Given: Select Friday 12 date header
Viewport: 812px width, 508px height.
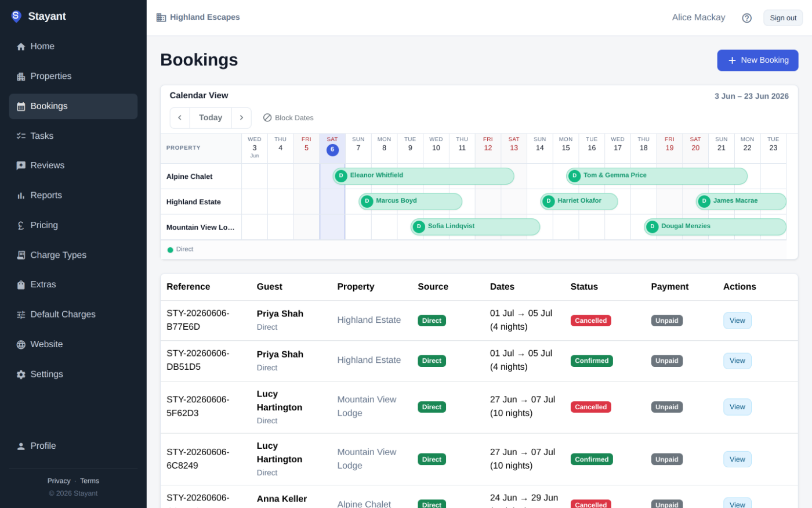Looking at the screenshot, I should point(488,149).
